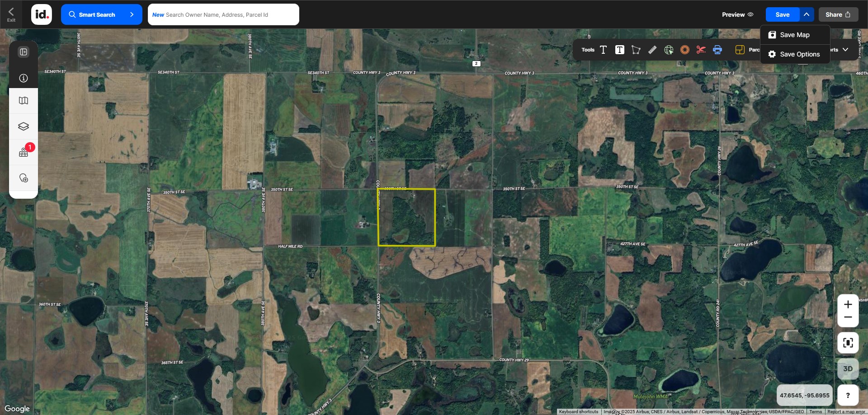Open the yellow Parcels icon
The width and height of the screenshot is (868, 415).
tap(740, 50)
